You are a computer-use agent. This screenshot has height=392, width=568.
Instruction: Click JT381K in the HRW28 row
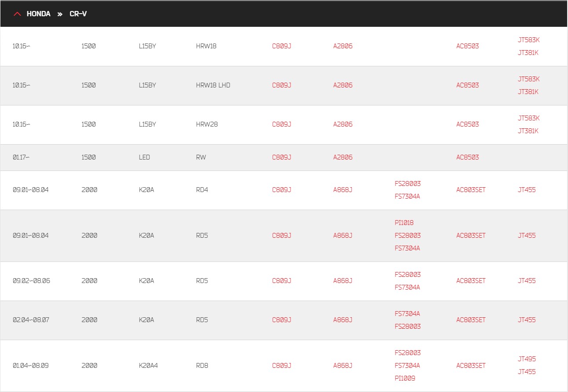point(528,131)
